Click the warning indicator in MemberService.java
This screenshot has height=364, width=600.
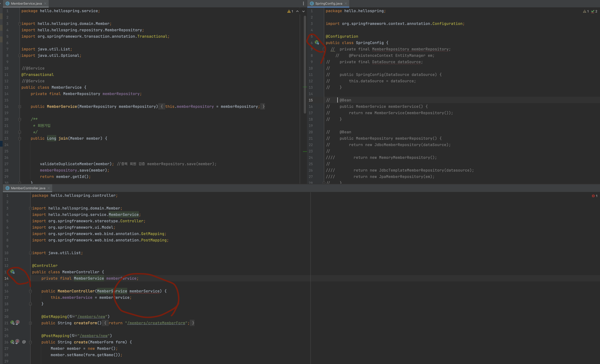(x=290, y=11)
